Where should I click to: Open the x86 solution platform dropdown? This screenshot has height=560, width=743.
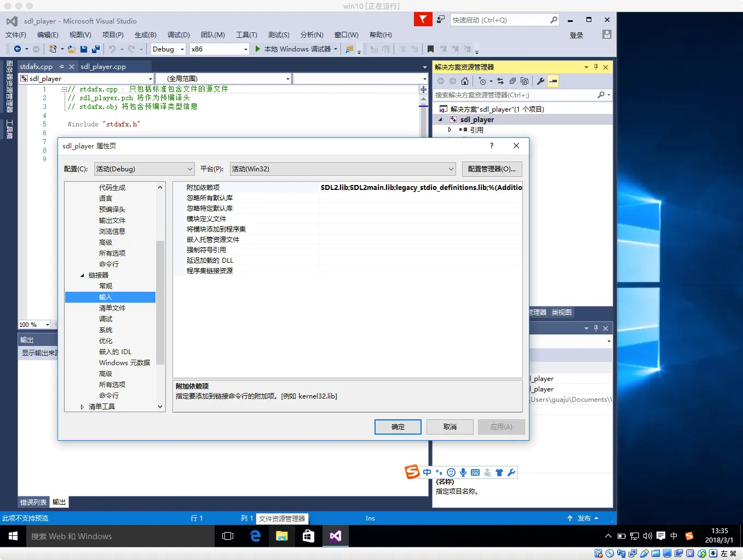click(x=219, y=49)
